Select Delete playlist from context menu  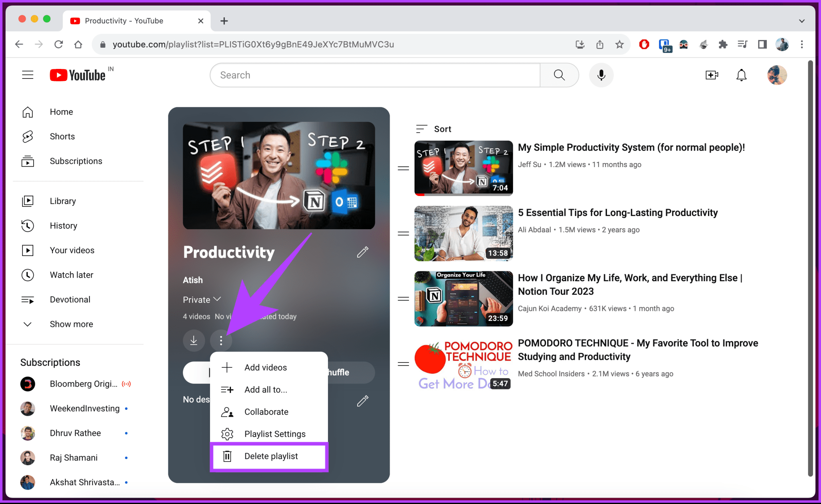pyautogui.click(x=270, y=457)
